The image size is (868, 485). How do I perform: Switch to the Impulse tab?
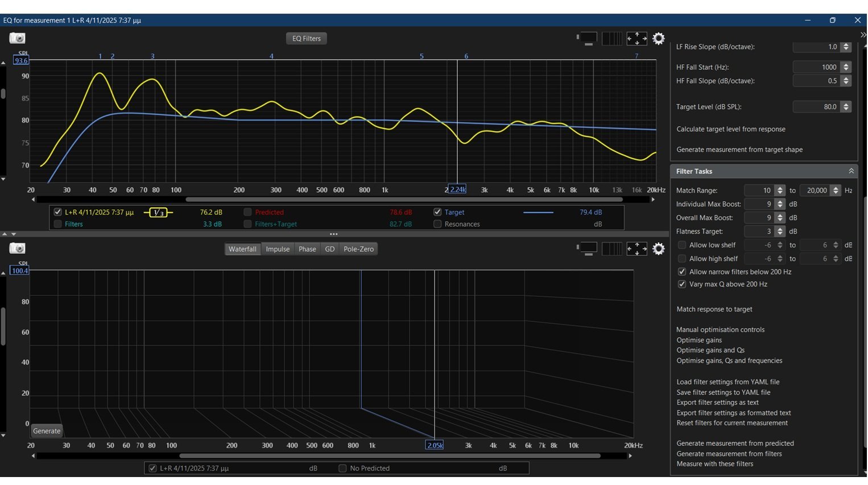click(x=278, y=249)
